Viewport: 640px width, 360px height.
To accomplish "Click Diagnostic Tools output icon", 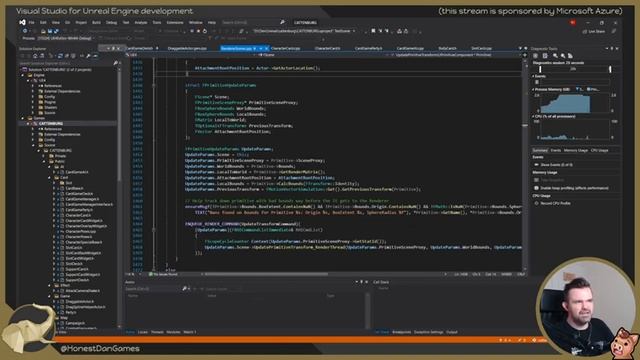I will pos(545,56).
